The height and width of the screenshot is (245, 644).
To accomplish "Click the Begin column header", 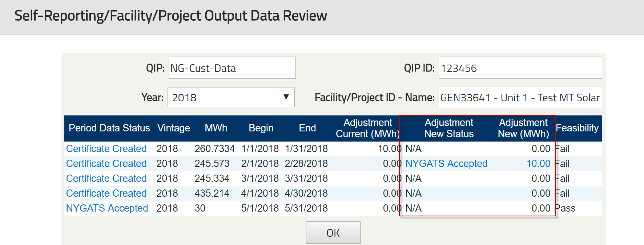I will coord(261,128).
